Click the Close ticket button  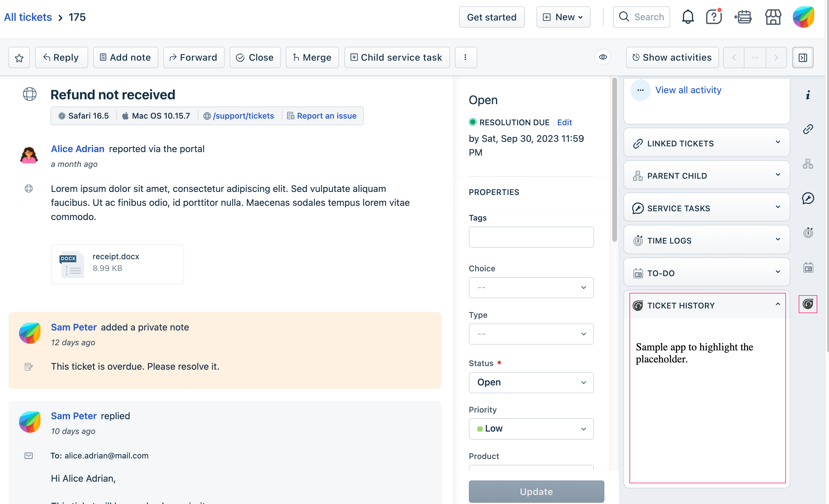[254, 57]
